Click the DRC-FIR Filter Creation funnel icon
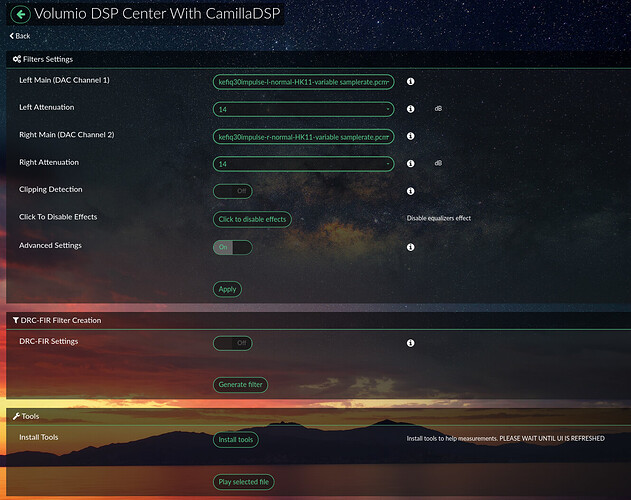This screenshot has width=631, height=500. tap(16, 320)
